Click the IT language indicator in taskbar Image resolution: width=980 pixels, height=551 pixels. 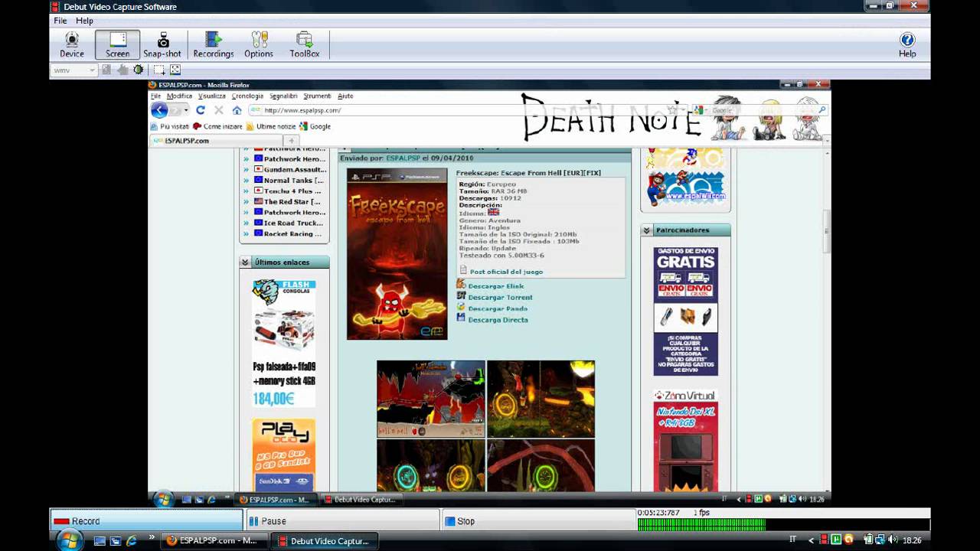792,540
